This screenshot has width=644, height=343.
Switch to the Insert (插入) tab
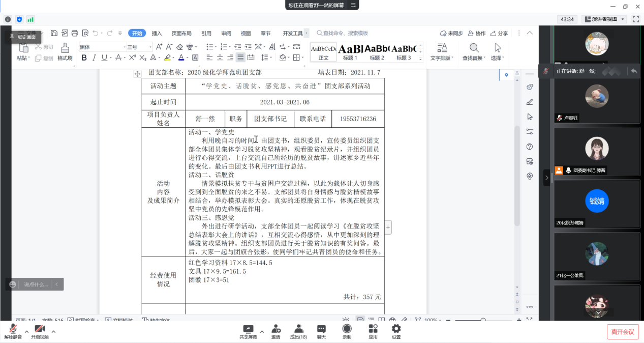click(x=157, y=33)
